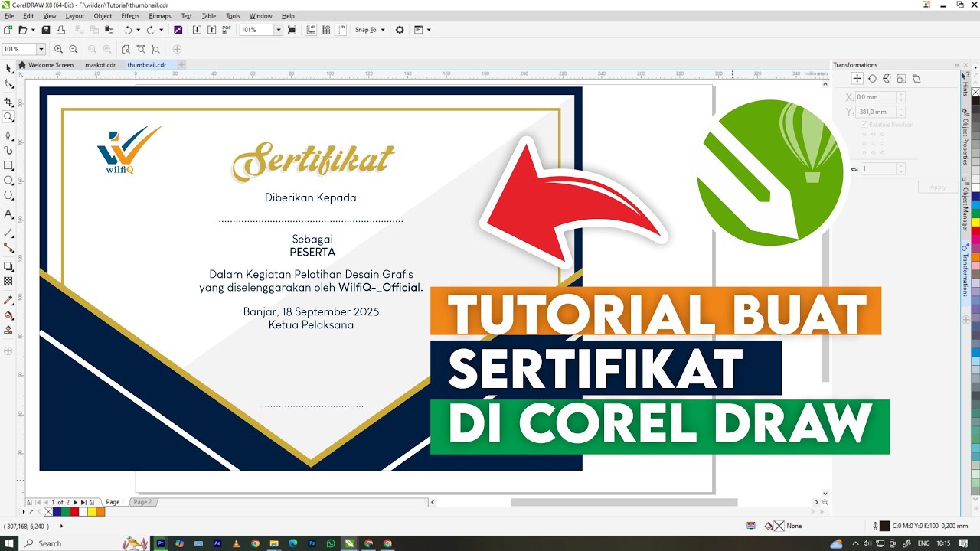Select the Skew icon in Transformations docker
Viewport: 980px width, 551px height.
(916, 78)
